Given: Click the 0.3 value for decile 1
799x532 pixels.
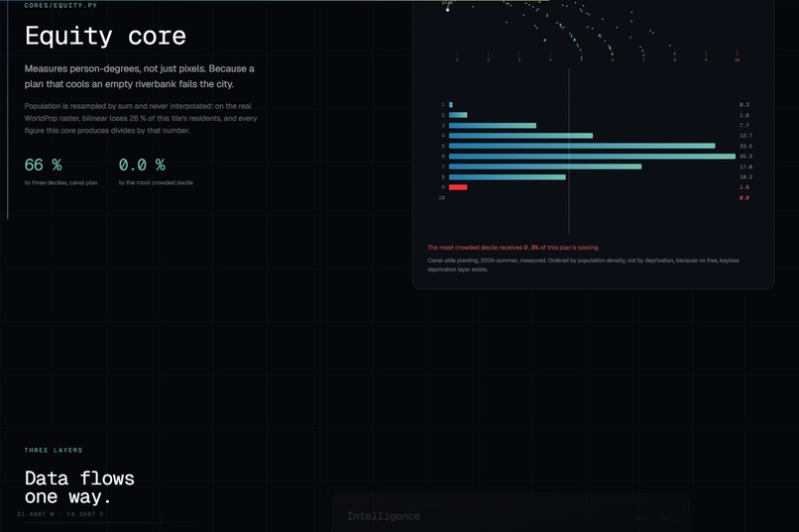Looking at the screenshot, I should (x=744, y=105).
